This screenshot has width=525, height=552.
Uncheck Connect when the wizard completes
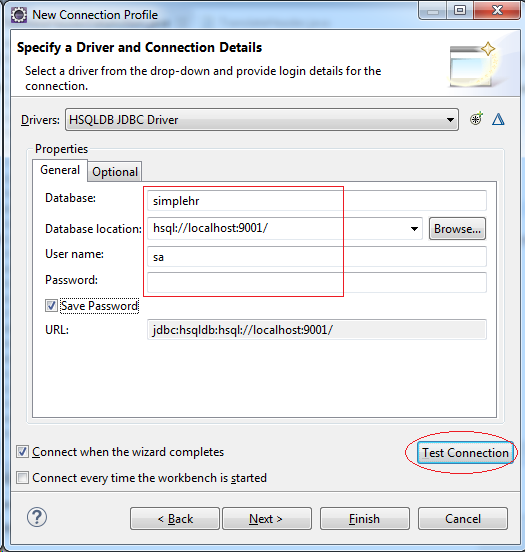(x=23, y=452)
